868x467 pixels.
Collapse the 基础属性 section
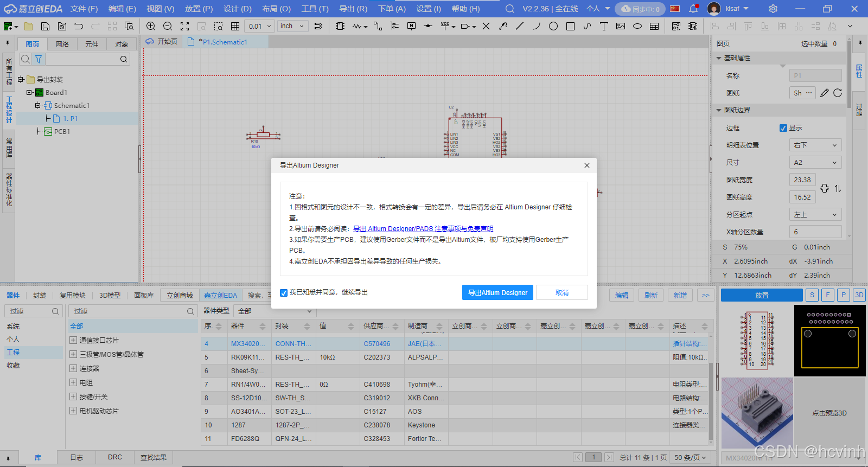[719, 58]
